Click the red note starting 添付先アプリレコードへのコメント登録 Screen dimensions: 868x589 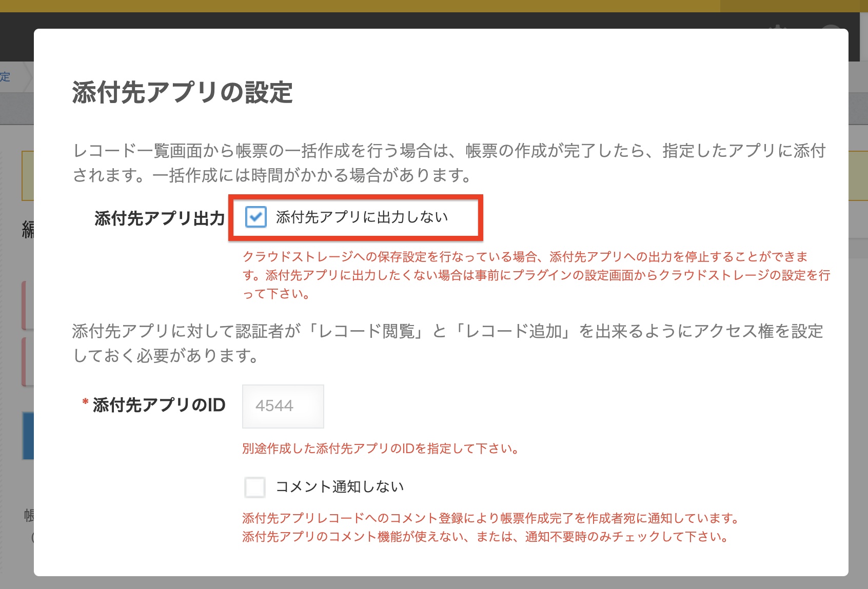(x=491, y=527)
